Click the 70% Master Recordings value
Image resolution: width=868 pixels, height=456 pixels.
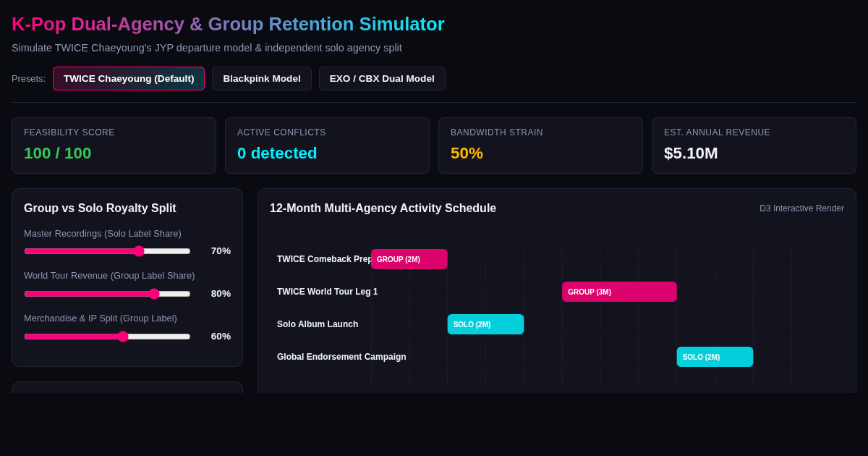tap(221, 251)
